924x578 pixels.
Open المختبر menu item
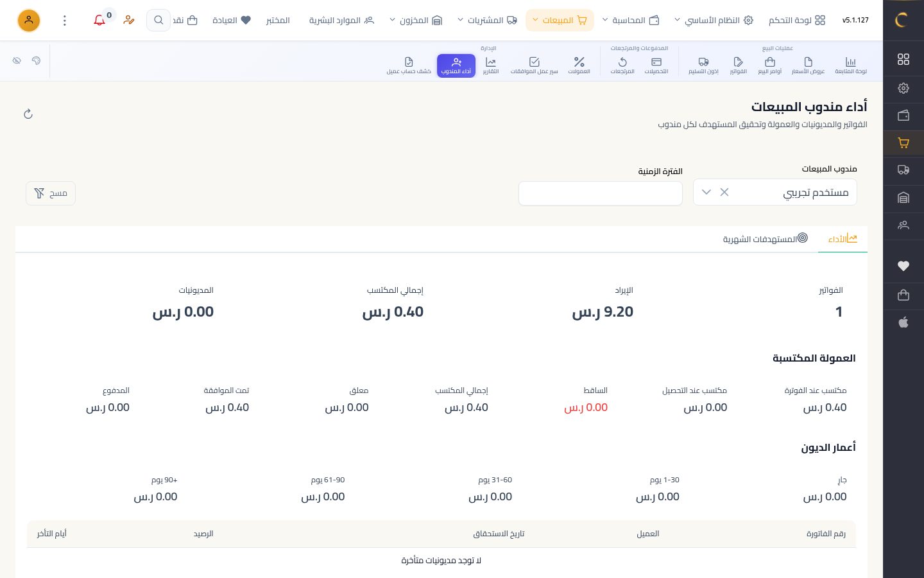click(x=278, y=21)
